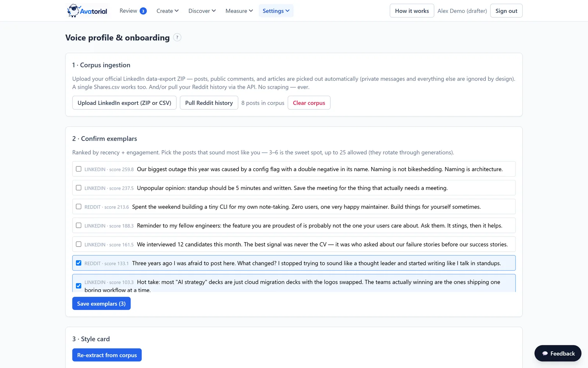Click the REDDIT score 213.6 label
The height and width of the screenshot is (368, 588).
coord(107,207)
